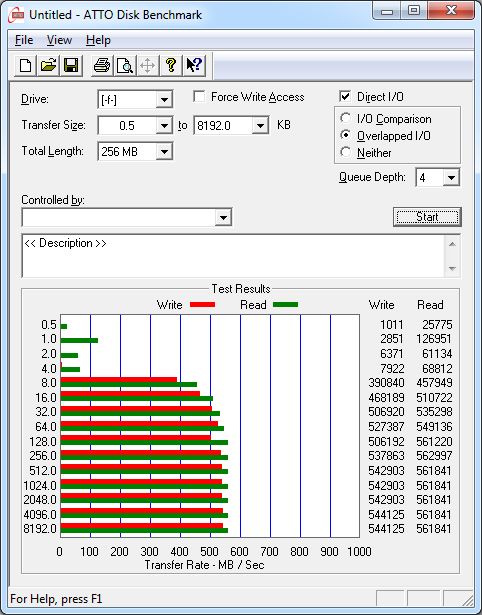482x615 pixels.
Task: Click the New document toolbar icon
Action: tap(25, 65)
